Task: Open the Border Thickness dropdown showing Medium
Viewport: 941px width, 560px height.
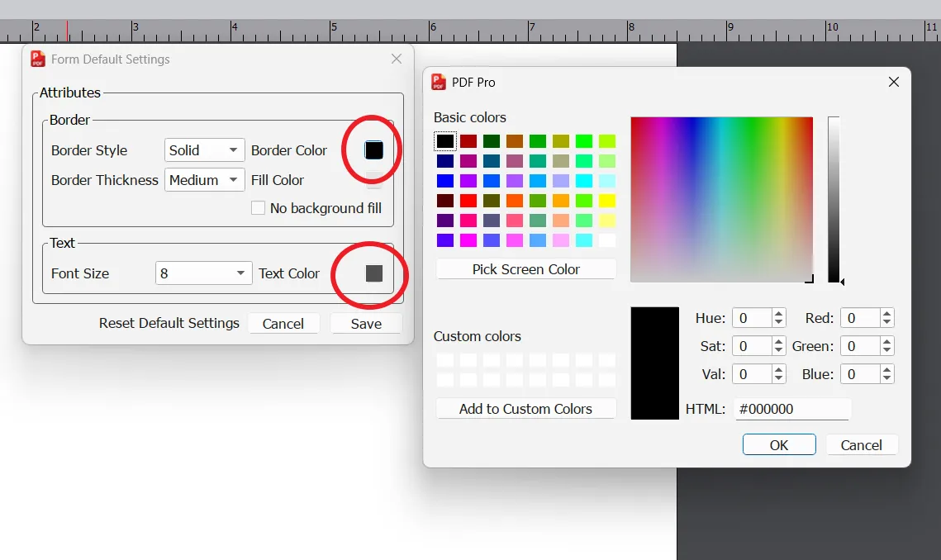Action: tap(204, 180)
